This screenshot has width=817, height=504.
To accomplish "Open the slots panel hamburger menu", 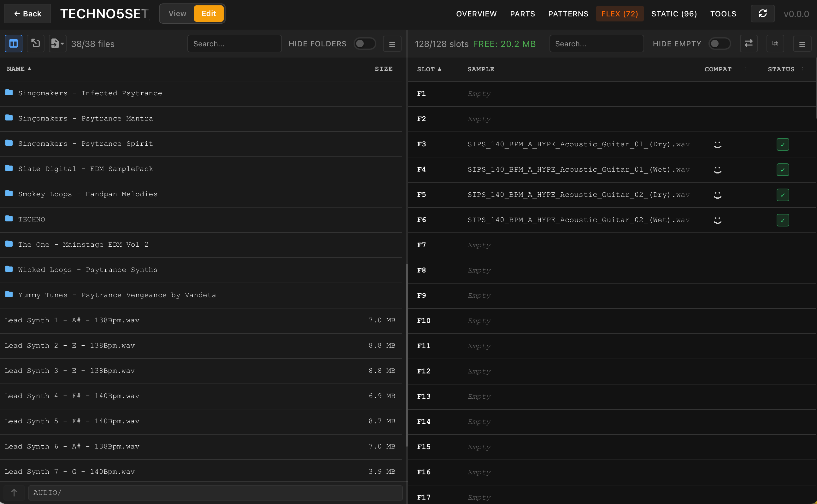I will click(802, 44).
